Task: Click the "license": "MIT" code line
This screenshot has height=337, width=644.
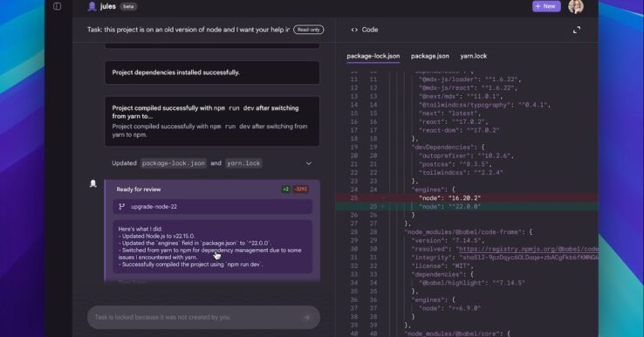Action: point(442,266)
